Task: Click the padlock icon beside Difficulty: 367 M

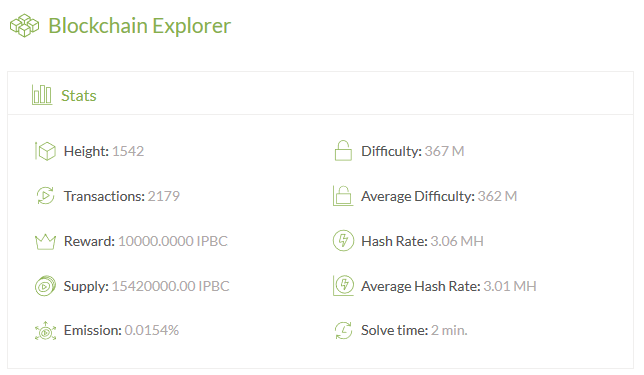Action: (x=343, y=151)
